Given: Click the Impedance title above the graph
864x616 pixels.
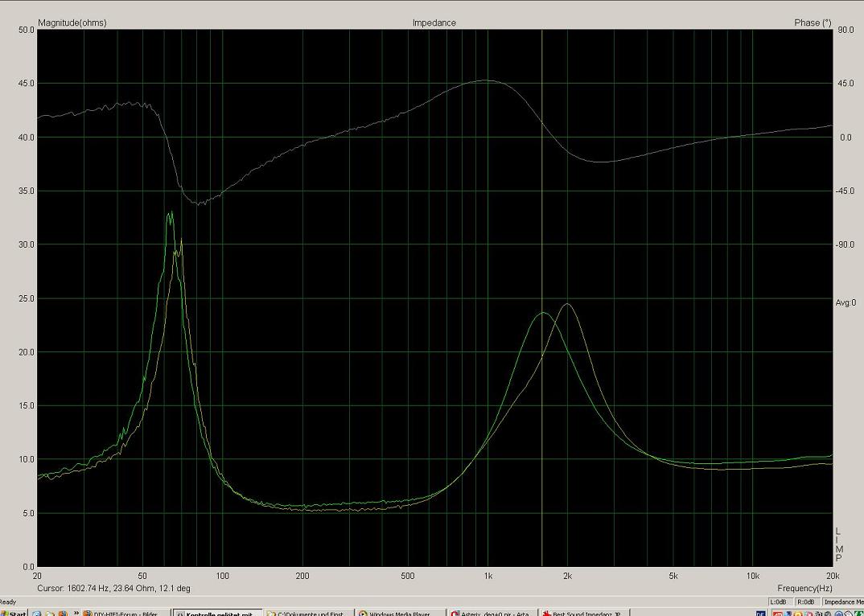Looking at the screenshot, I should click(434, 23).
